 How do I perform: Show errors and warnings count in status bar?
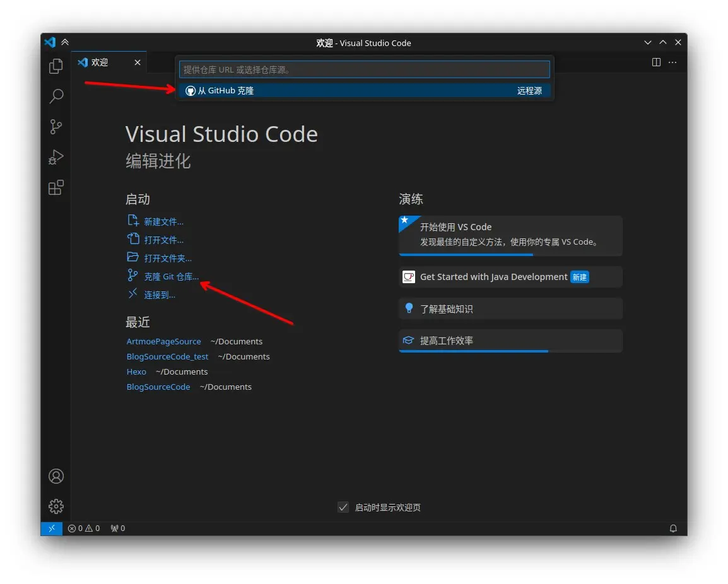coord(84,529)
